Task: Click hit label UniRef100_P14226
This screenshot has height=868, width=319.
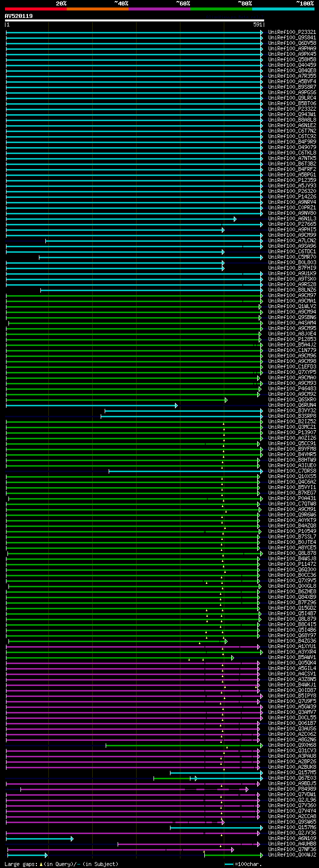Action: [292, 196]
